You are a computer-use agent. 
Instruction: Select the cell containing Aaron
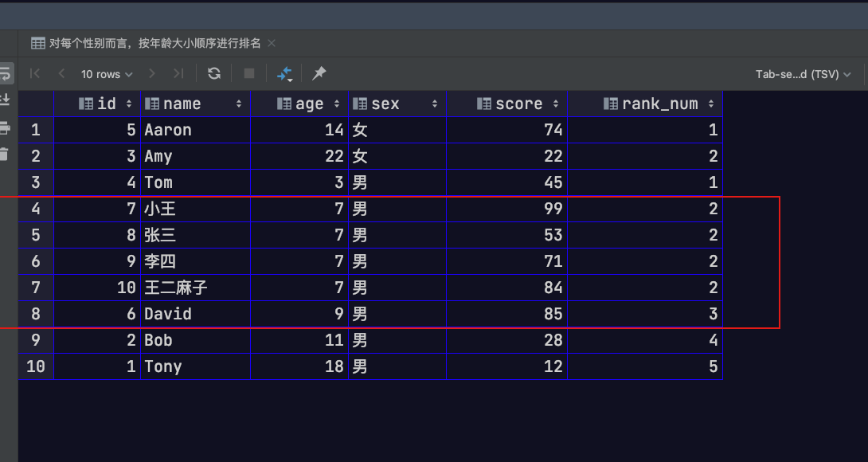(196, 130)
